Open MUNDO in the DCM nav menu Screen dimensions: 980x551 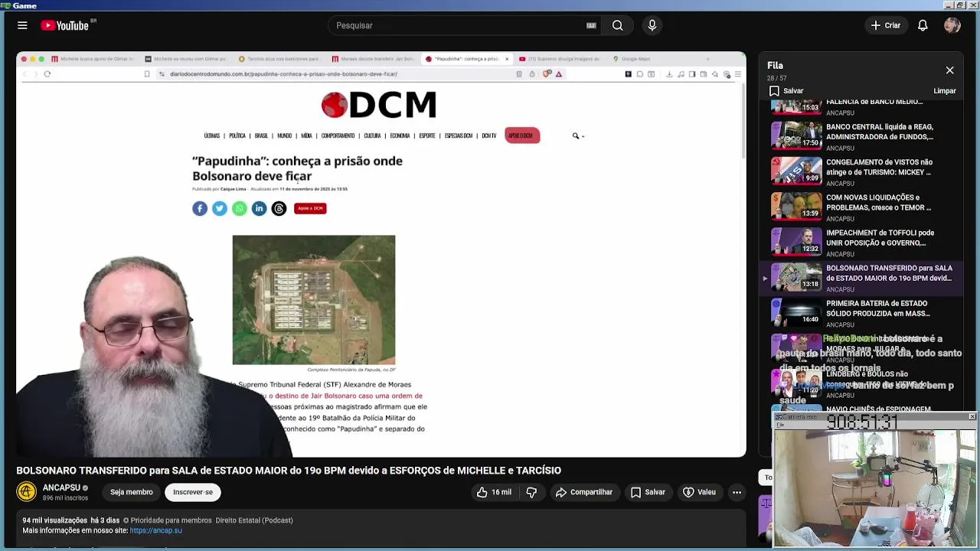285,136
